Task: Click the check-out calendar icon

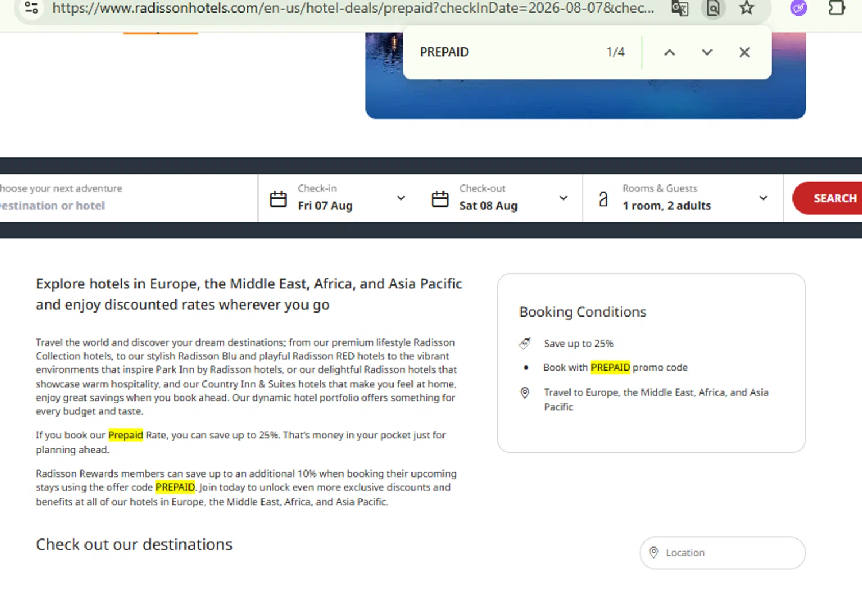Action: tap(440, 199)
